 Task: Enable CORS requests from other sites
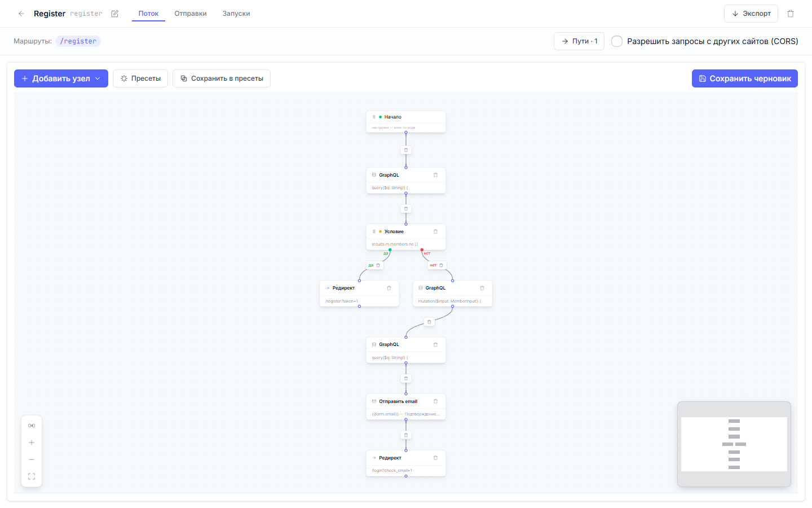click(x=617, y=41)
